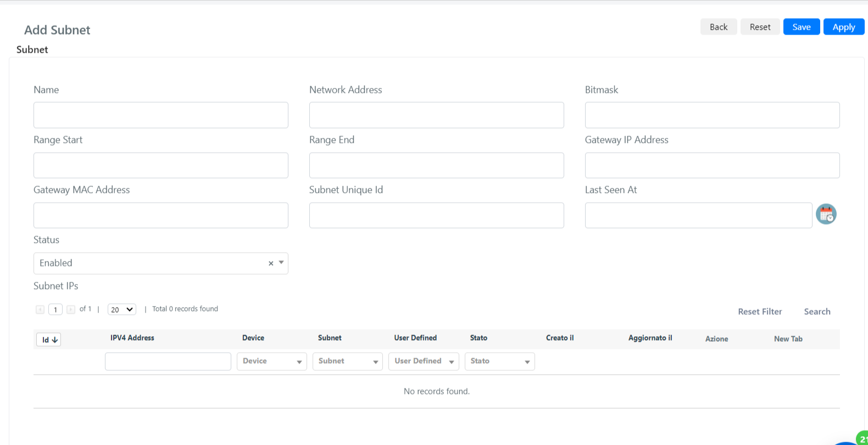The width and height of the screenshot is (868, 445).
Task: Sort by Creato il column header
Action: point(560,338)
